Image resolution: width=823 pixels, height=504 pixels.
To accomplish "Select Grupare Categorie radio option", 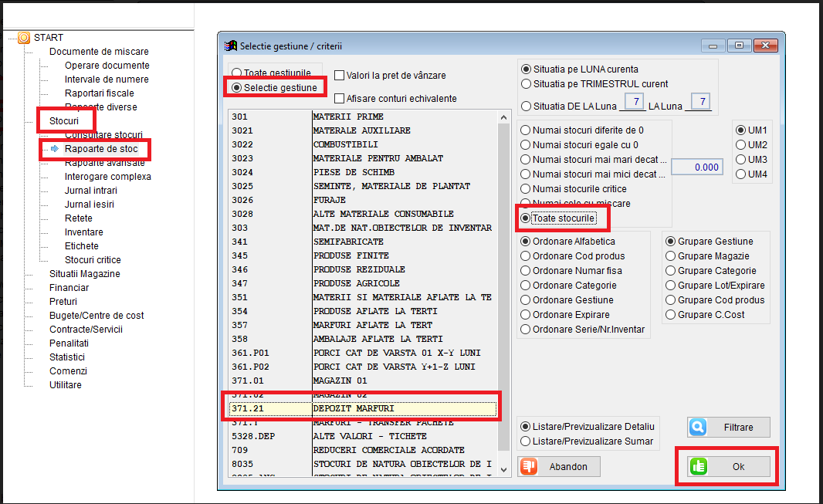I will [671, 271].
